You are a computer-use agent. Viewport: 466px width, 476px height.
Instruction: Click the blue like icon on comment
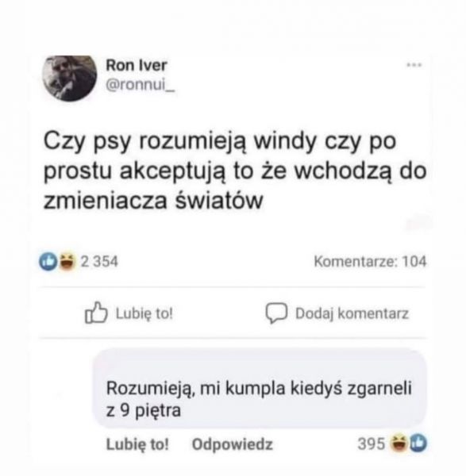pos(418,443)
